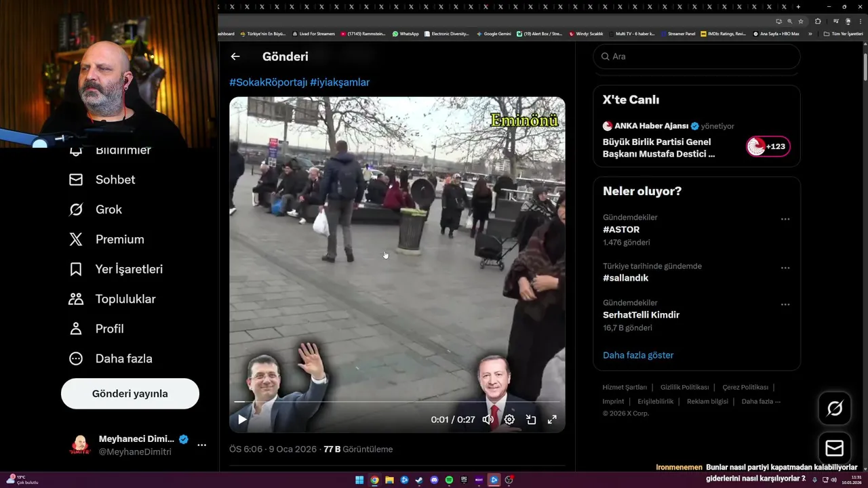
Task: Open account menu dots beside Meyhaneci Dimitri
Action: 201,445
